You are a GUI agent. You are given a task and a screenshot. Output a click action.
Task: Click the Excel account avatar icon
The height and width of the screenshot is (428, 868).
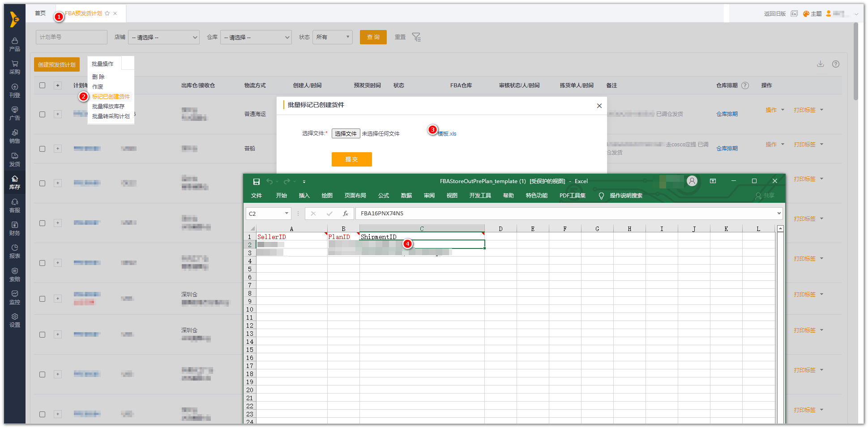pyautogui.click(x=692, y=181)
